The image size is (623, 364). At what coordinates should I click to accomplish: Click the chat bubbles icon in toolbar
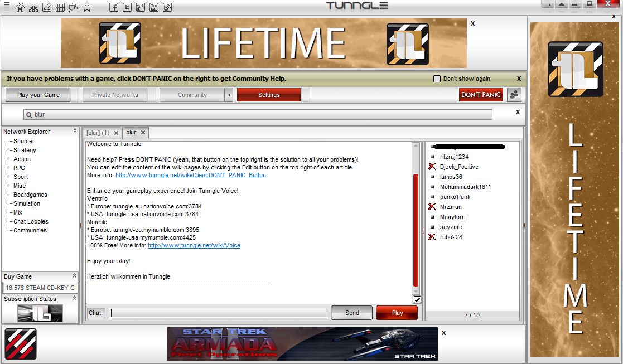tap(74, 7)
